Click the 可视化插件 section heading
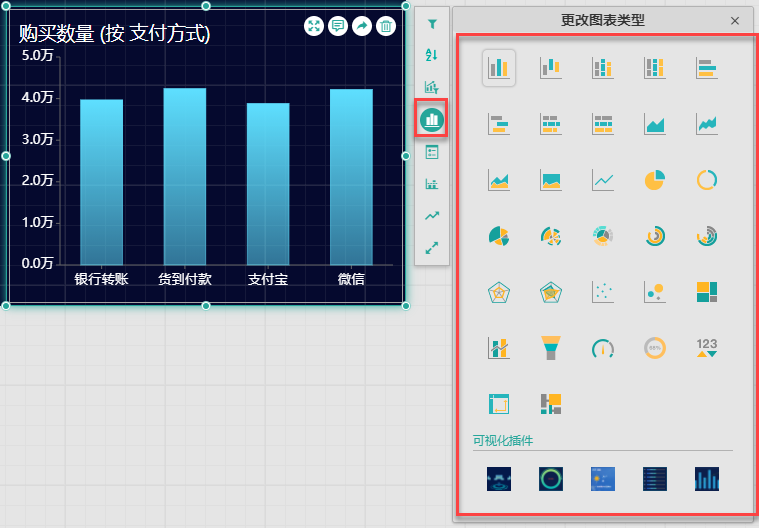The height and width of the screenshot is (528, 759). tap(503, 441)
